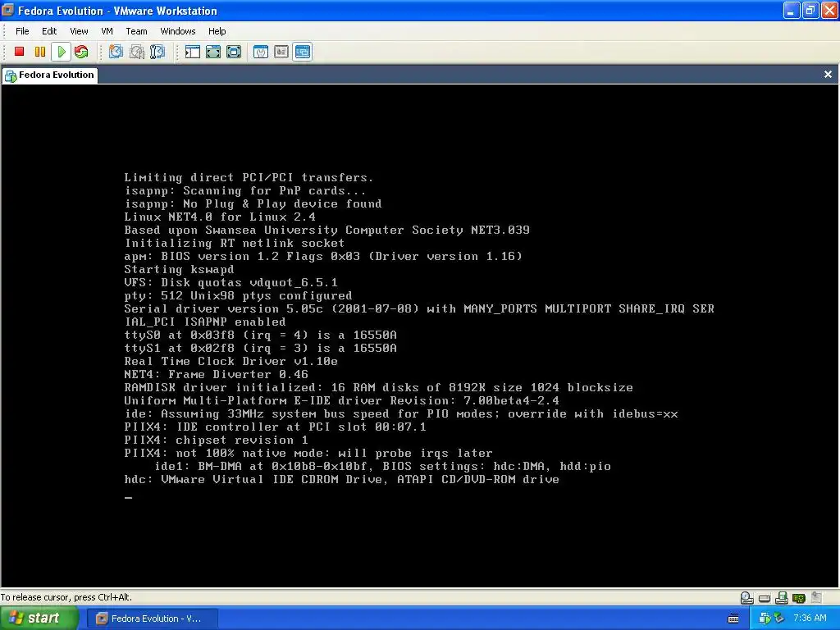This screenshot has height=630, width=840.
Task: Click the VMware tray icon in system tray
Action: tap(765, 619)
